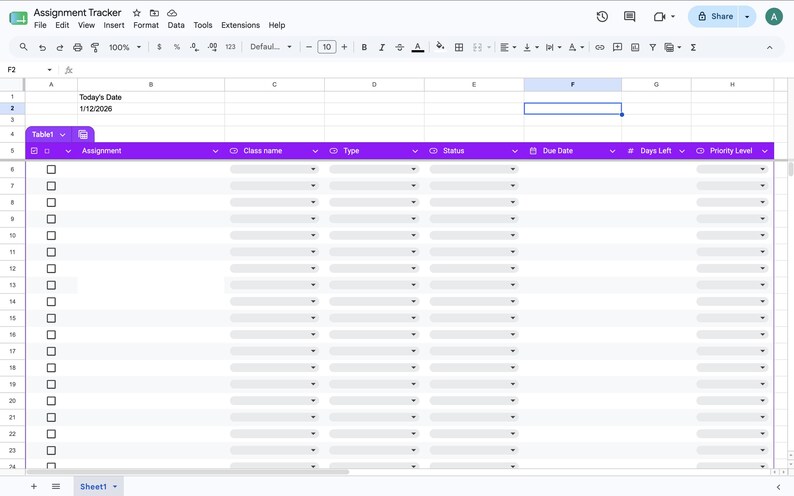
Task: Open the font family dropdown
Action: [x=271, y=47]
